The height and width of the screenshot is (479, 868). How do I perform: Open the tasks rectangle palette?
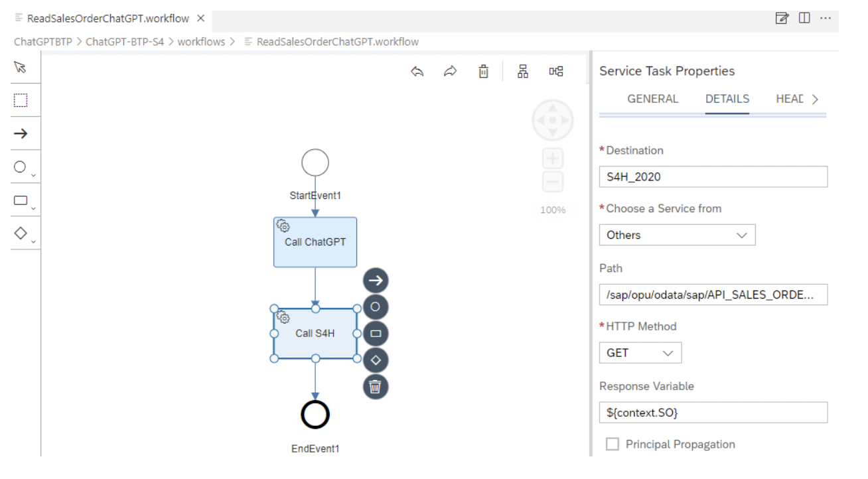click(23, 200)
